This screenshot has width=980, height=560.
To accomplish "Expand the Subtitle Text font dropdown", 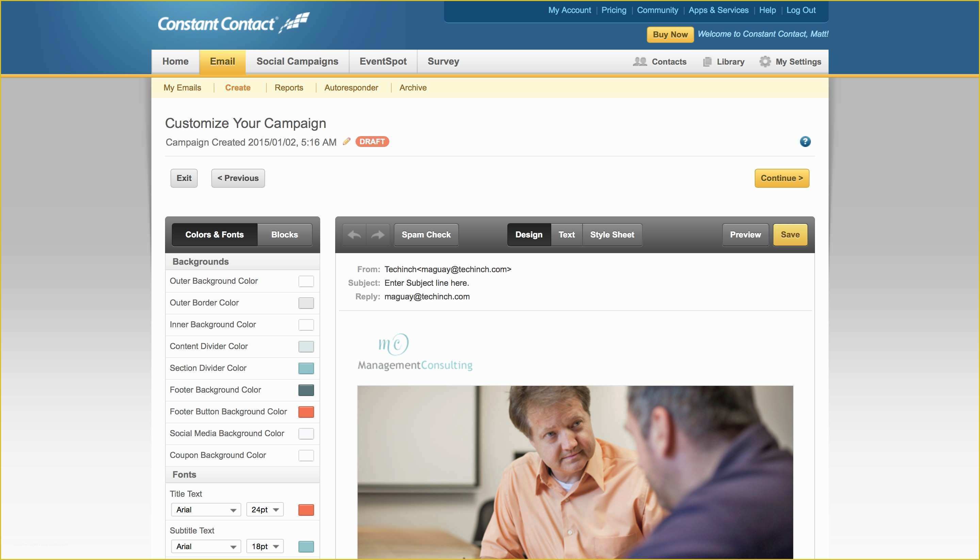I will click(x=205, y=546).
